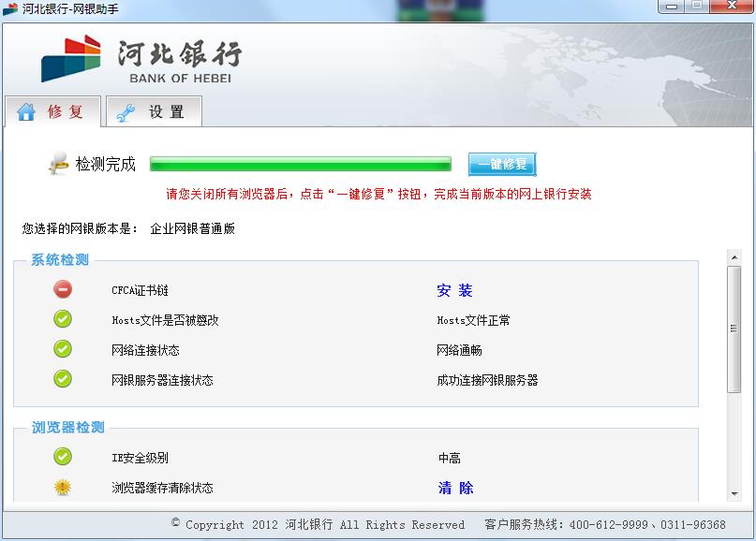The image size is (756, 541).
Task: Click the 成功连接网银服务器 status text
Action: [x=487, y=380]
